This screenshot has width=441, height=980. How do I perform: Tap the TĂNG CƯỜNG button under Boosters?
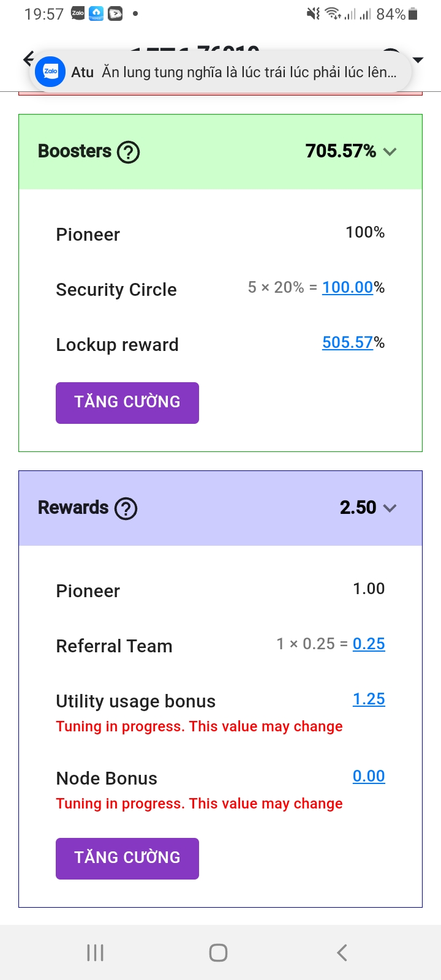point(127,402)
